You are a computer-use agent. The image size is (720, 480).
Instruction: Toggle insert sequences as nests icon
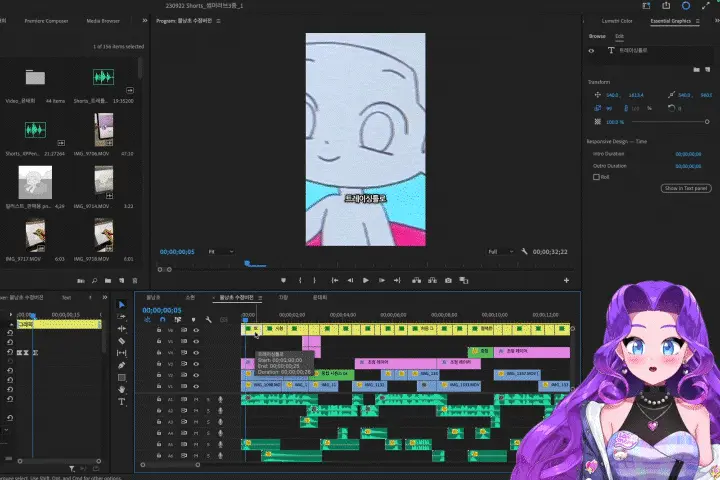click(147, 319)
